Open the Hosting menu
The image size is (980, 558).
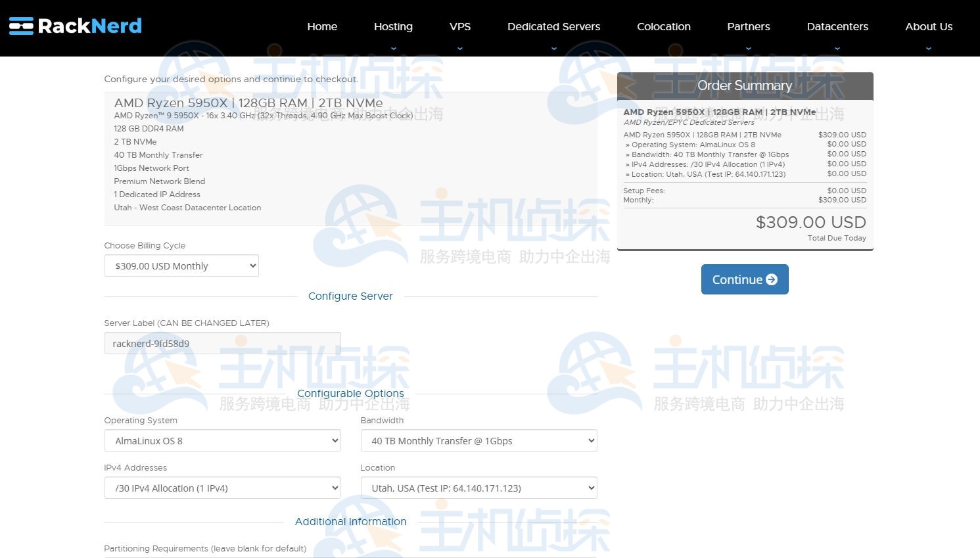393,27
